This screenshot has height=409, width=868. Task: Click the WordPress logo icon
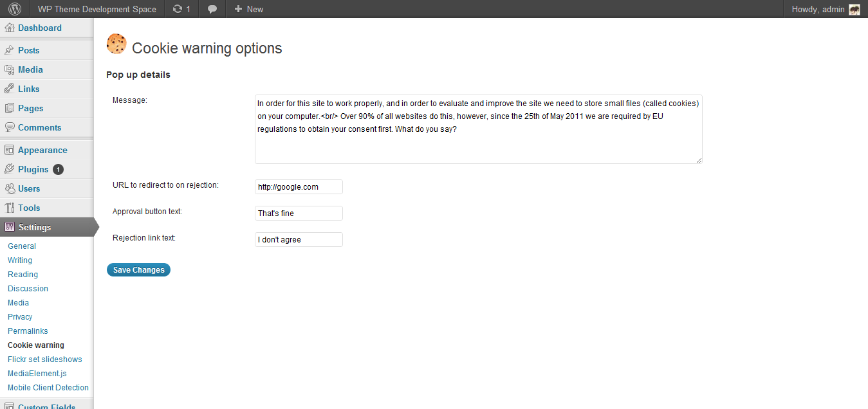[x=15, y=9]
